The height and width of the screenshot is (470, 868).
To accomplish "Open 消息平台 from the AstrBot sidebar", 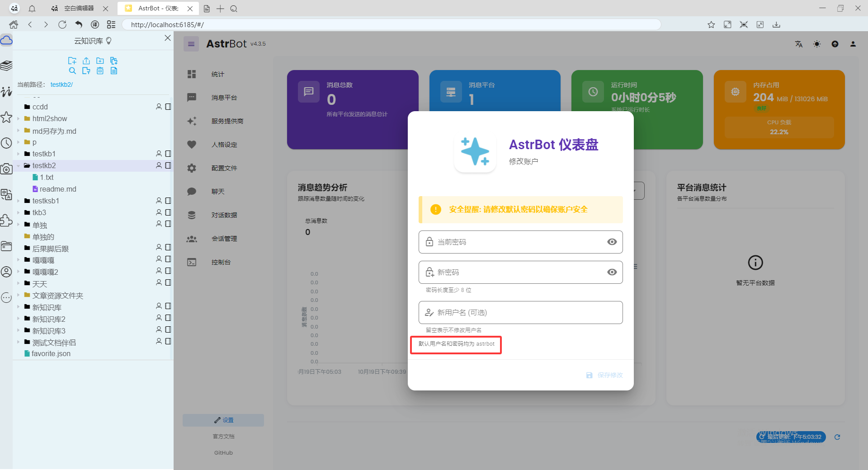I will click(x=224, y=97).
